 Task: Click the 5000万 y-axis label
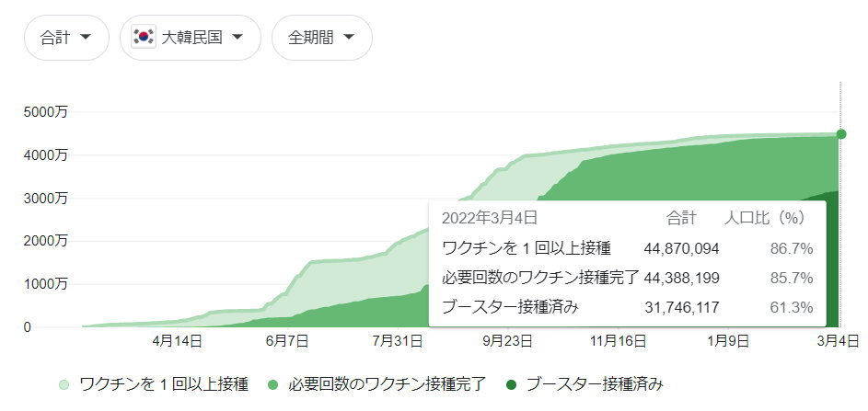(x=44, y=112)
